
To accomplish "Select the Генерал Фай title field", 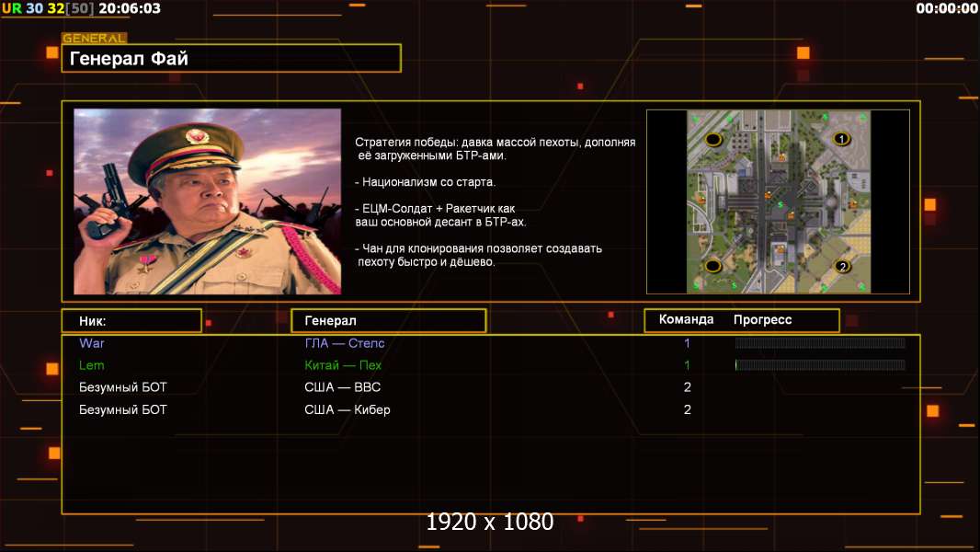I will pos(231,59).
